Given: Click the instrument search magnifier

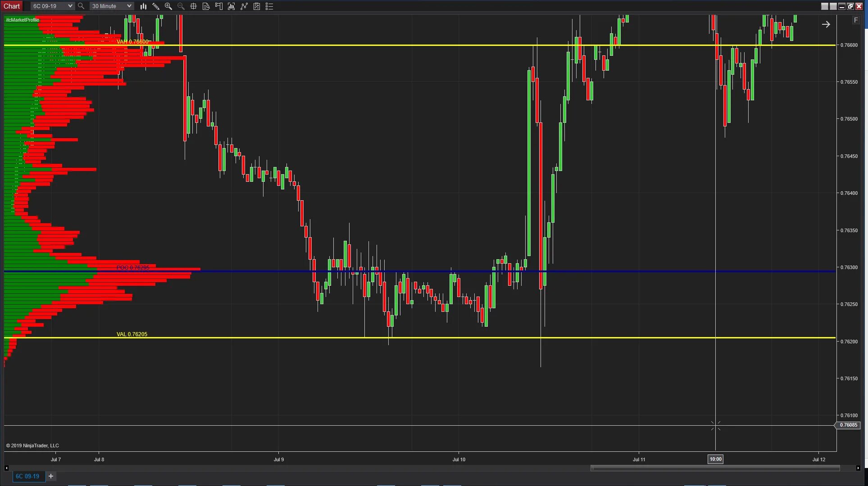Looking at the screenshot, I should [81, 6].
